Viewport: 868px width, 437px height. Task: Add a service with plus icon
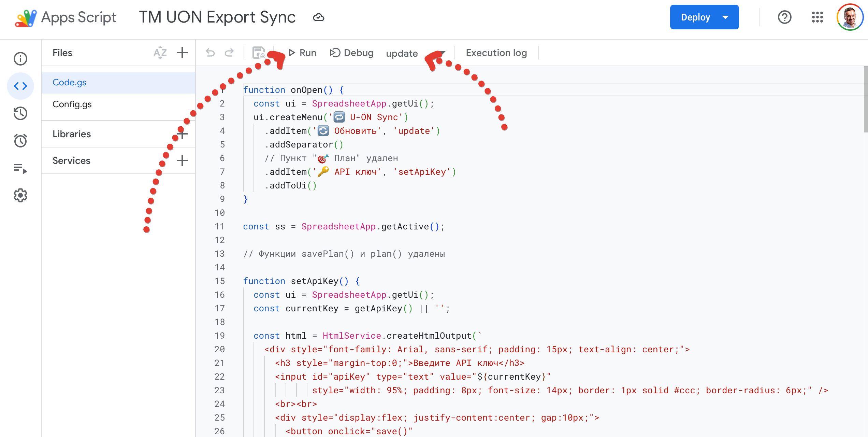(x=182, y=160)
